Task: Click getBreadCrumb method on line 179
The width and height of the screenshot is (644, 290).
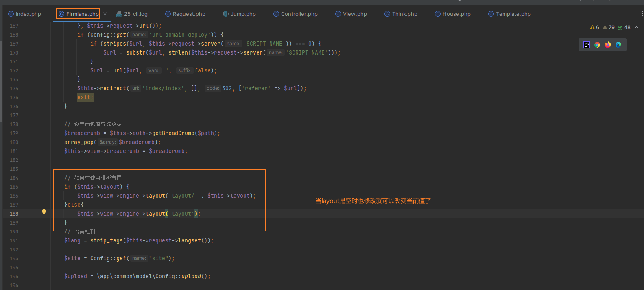Action: (x=173, y=133)
